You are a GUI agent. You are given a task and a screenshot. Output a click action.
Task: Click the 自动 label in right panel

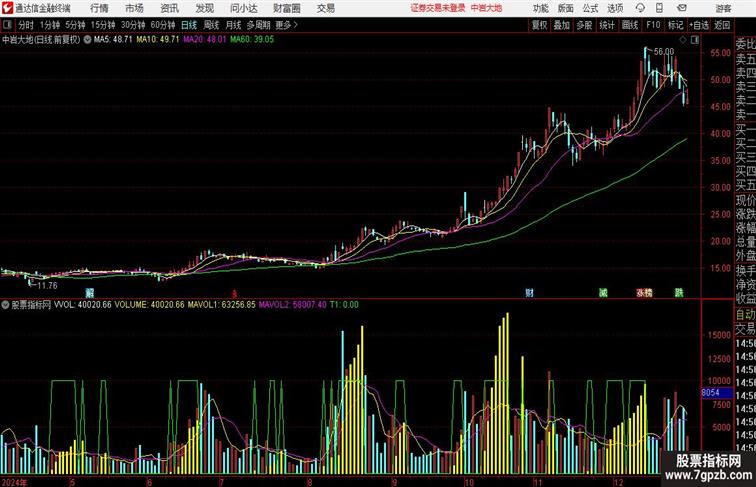(x=745, y=314)
